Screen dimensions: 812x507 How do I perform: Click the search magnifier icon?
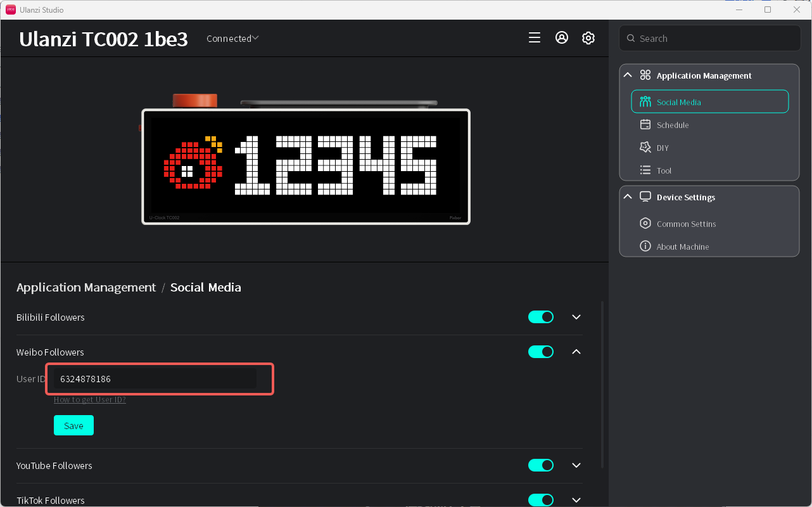(631, 39)
